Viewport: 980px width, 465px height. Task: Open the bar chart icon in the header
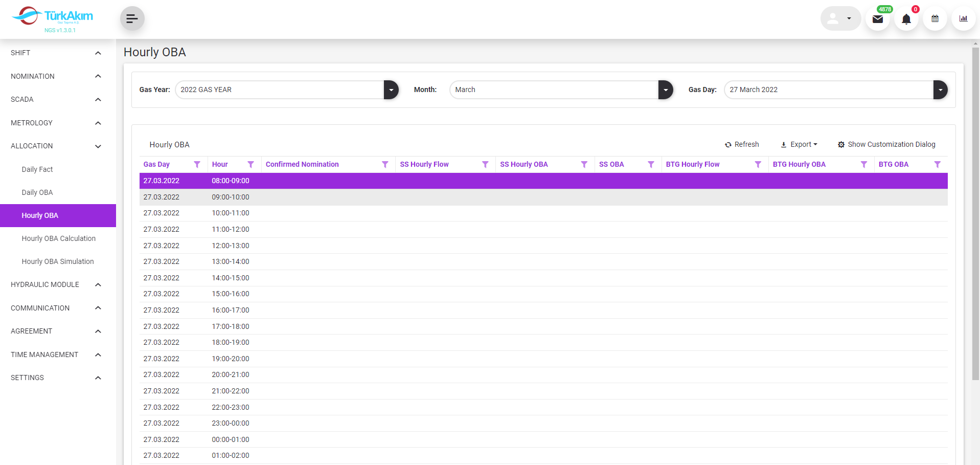pos(963,19)
